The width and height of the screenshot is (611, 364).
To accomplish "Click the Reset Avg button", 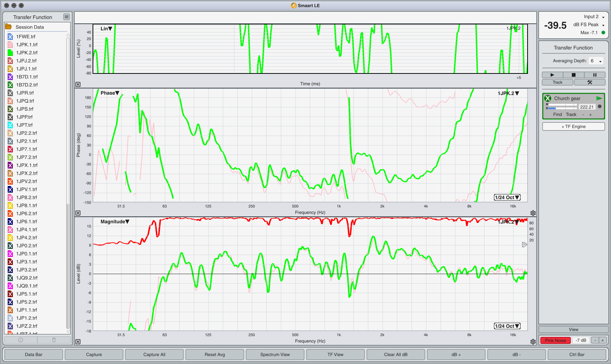I will click(215, 354).
